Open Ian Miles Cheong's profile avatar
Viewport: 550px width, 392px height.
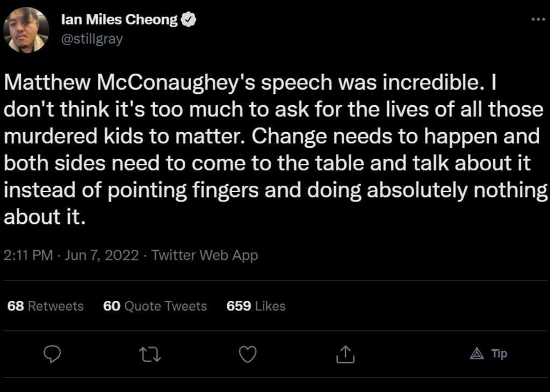pyautogui.click(x=26, y=30)
